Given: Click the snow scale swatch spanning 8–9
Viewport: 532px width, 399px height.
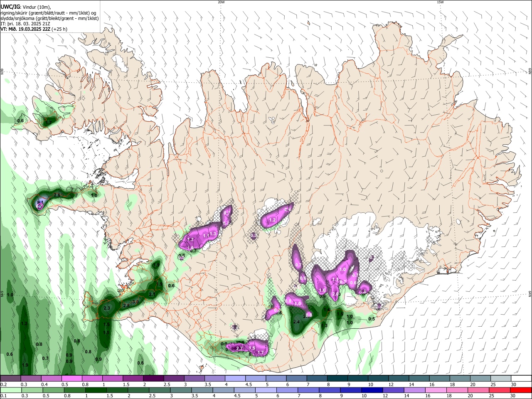Looking at the screenshot, I should [337, 378].
